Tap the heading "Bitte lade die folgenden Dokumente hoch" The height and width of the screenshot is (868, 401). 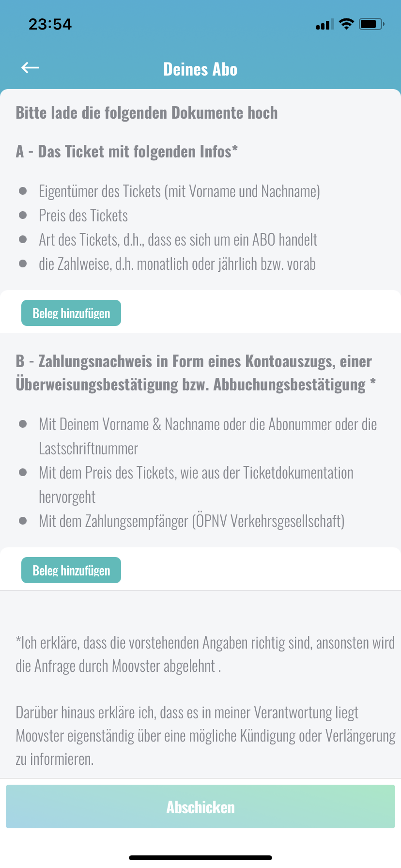click(147, 113)
